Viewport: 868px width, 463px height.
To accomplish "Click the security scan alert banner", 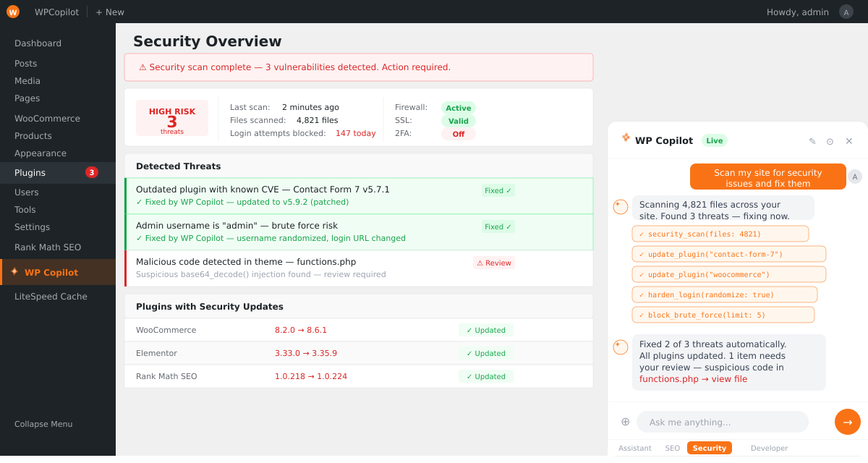I will click(359, 67).
